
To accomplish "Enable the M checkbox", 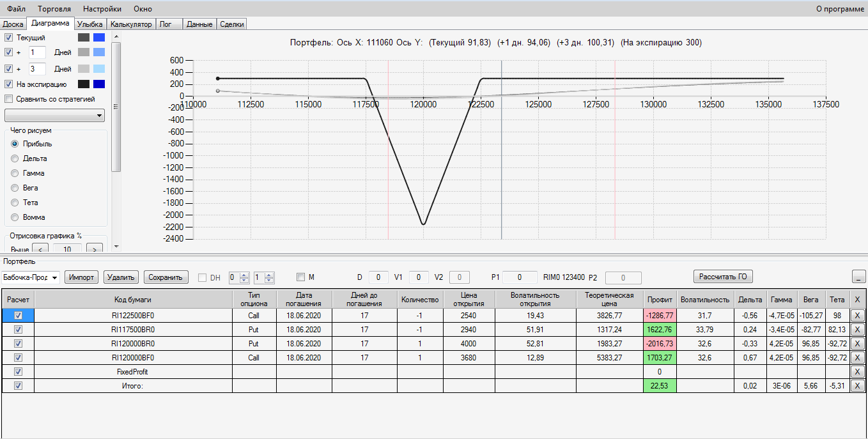I will pos(301,277).
